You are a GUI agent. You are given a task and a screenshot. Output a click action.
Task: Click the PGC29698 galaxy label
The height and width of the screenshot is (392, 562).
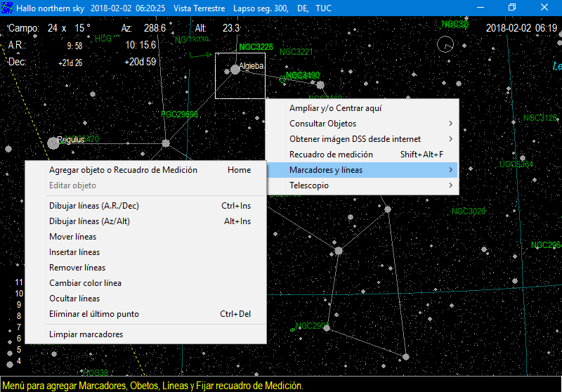click(x=179, y=114)
